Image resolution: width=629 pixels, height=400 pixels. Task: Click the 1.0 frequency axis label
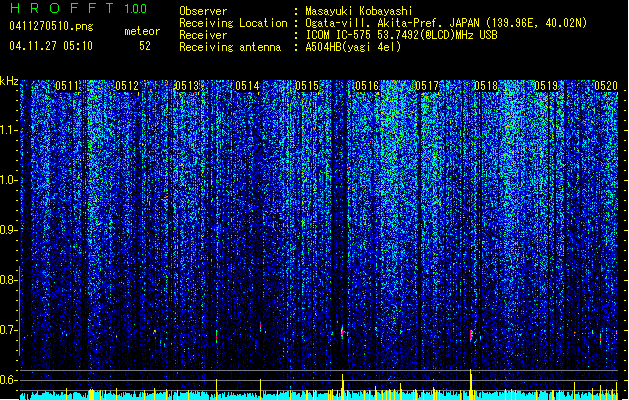click(7, 181)
